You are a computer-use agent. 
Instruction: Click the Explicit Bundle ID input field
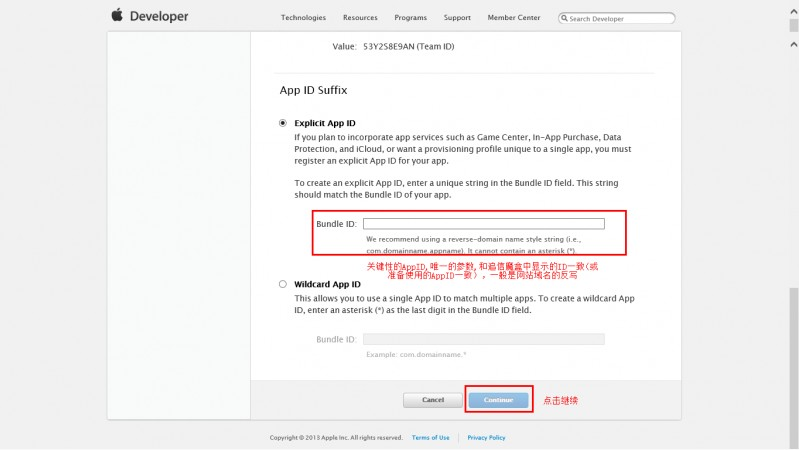pos(484,224)
